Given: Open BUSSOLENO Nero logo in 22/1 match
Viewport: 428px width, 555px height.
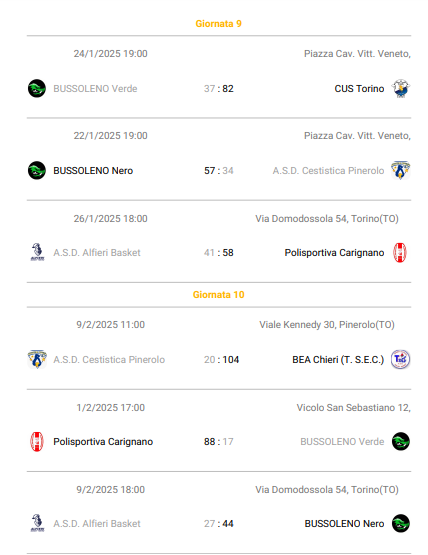Looking at the screenshot, I should [37, 171].
